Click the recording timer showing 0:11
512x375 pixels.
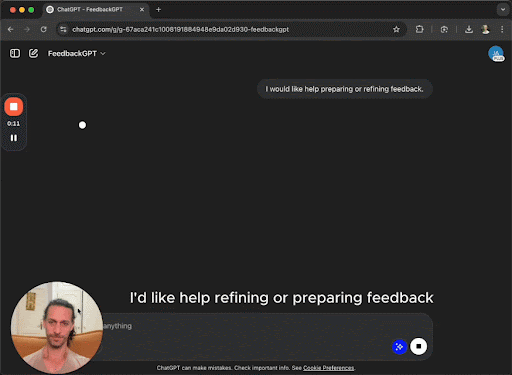click(x=13, y=123)
